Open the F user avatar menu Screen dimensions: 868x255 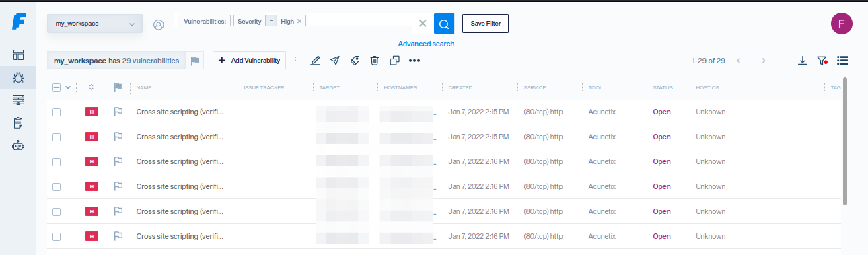tap(842, 24)
